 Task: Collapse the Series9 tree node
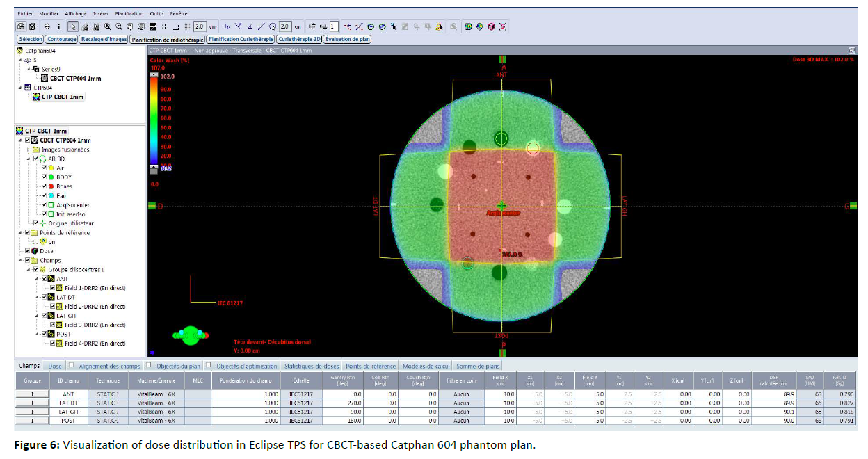click(29, 70)
